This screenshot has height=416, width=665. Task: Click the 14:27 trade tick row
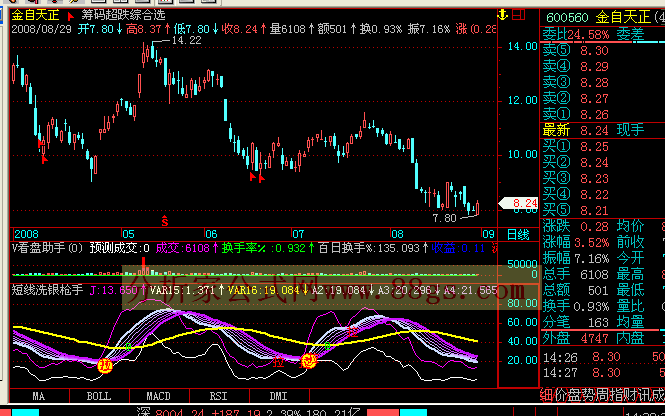604,373
